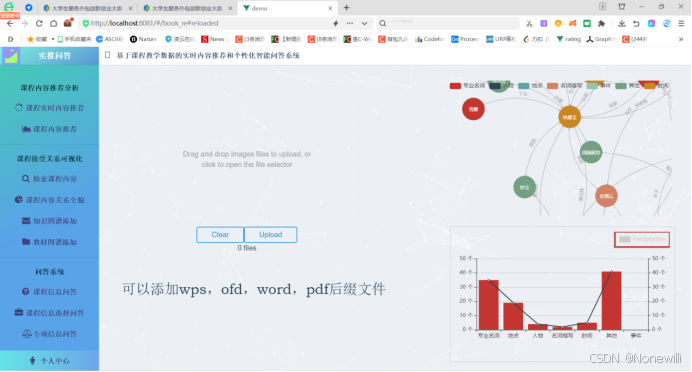692x372 pixels.
Task: Open 课程内容关系全貌 sidebar item
Action: coord(49,200)
